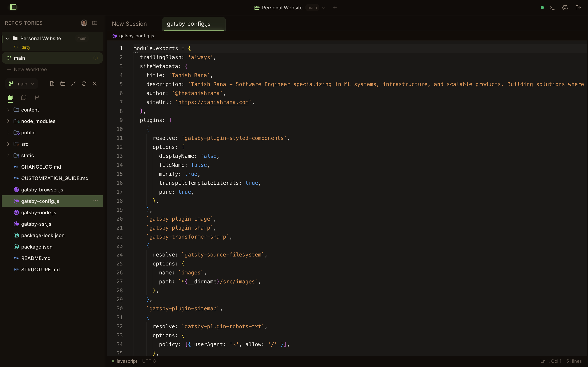
Task: Refresh the file tree
Action: click(84, 84)
